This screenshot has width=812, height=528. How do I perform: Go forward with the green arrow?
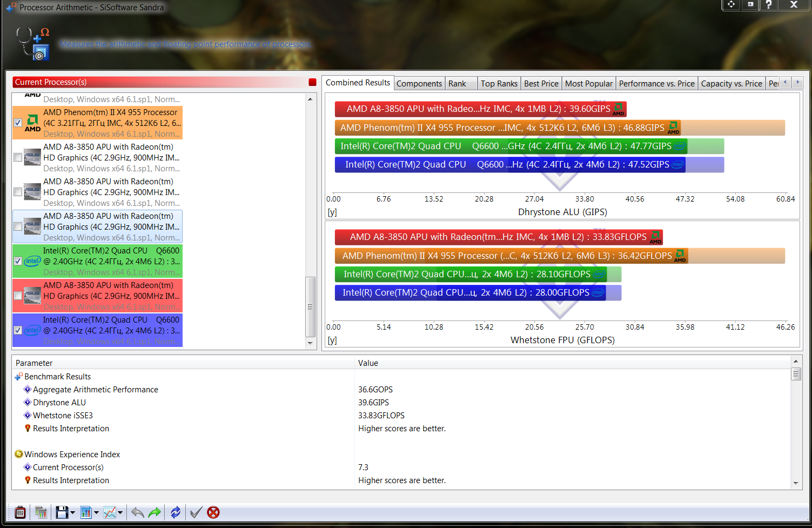click(x=155, y=512)
